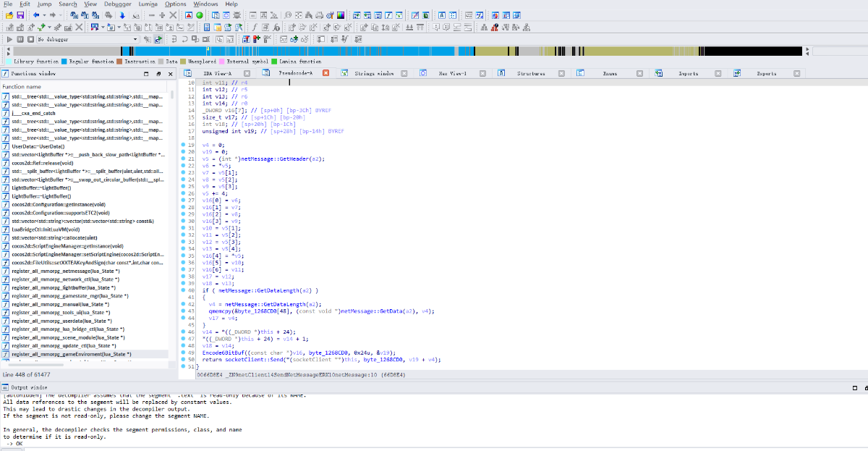Open the Lumina menu
This screenshot has height=451, width=868.
point(148,4)
